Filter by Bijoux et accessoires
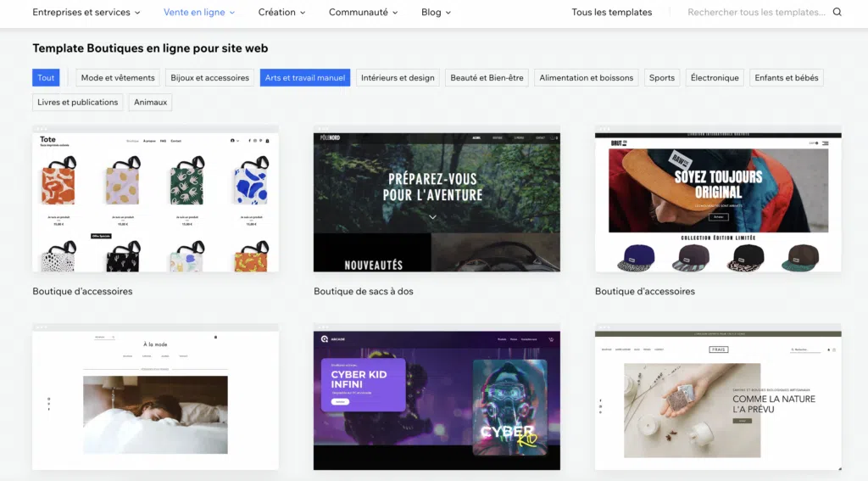Viewport: 868px width, 481px height. click(209, 78)
